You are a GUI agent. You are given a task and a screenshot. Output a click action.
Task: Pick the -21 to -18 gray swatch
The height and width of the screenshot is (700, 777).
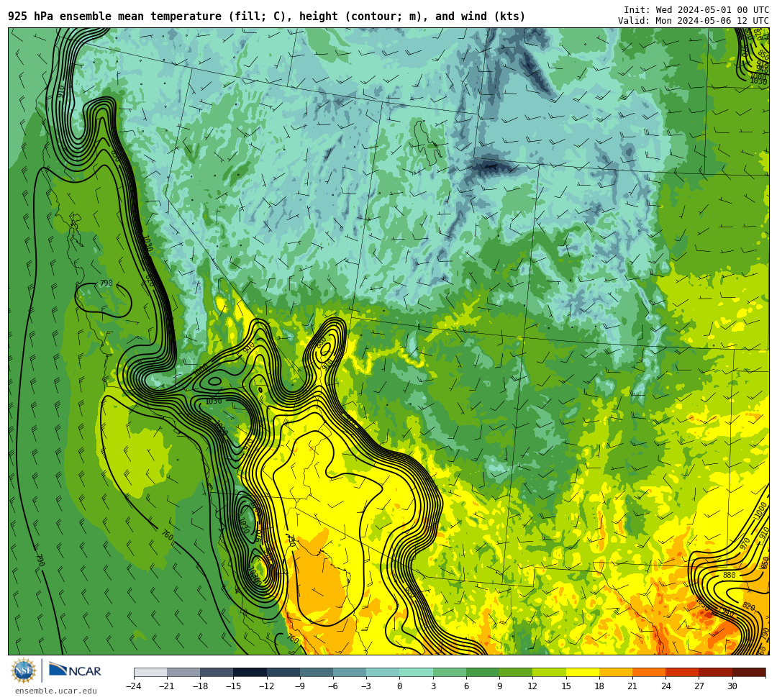184,672
